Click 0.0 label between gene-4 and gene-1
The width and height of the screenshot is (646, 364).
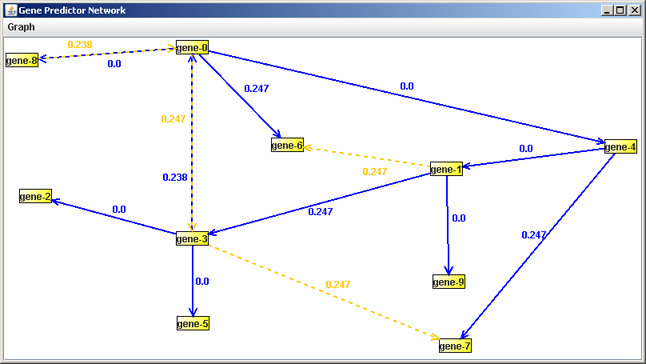pyautogui.click(x=526, y=148)
